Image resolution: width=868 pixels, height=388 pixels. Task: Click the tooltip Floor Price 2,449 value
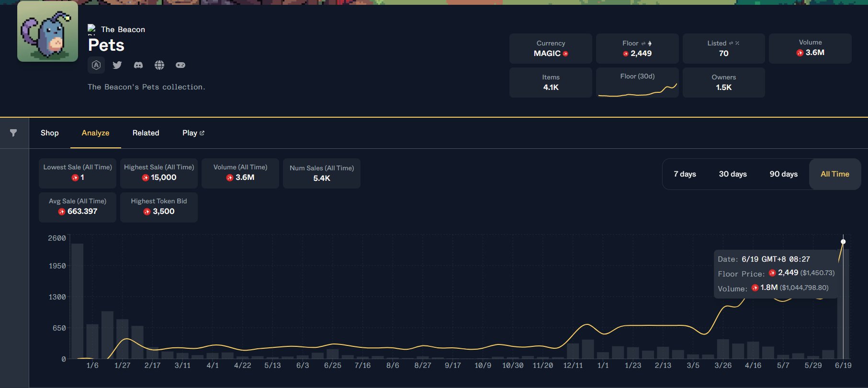pos(788,273)
